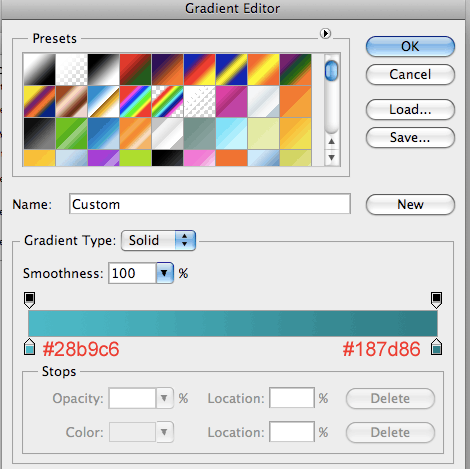
Task: Click the Smoothness value field
Action: pos(132,273)
